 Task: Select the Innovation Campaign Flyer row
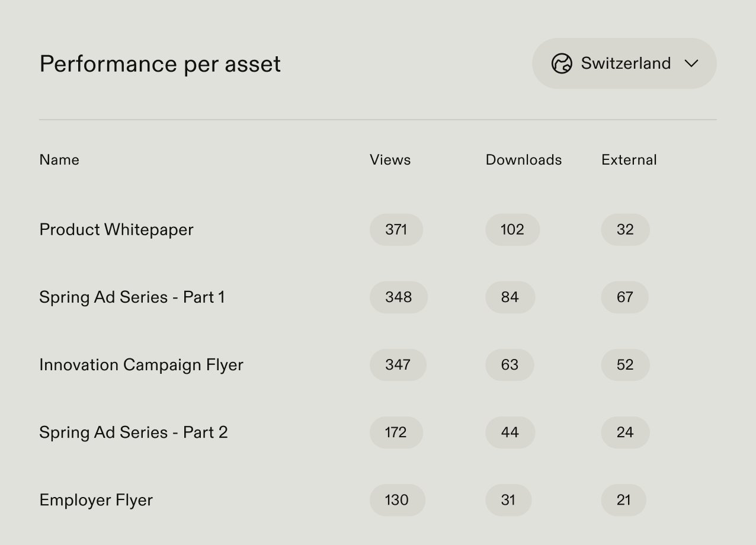pos(141,365)
